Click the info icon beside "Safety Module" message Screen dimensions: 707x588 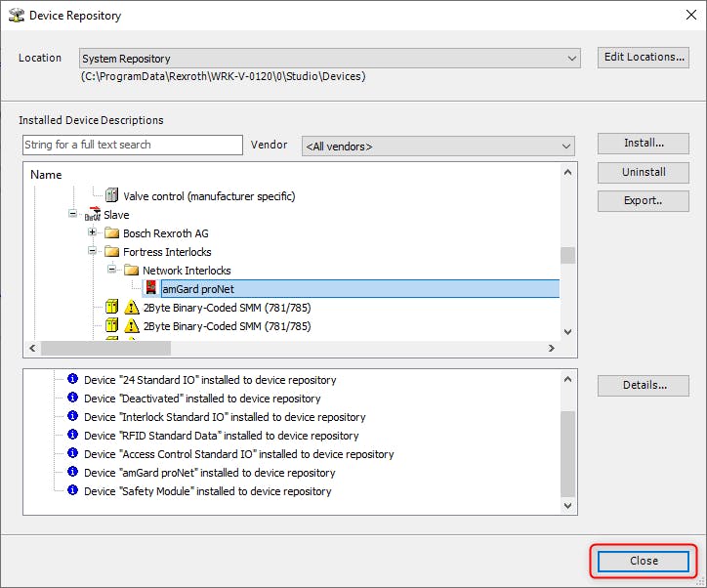(72, 489)
